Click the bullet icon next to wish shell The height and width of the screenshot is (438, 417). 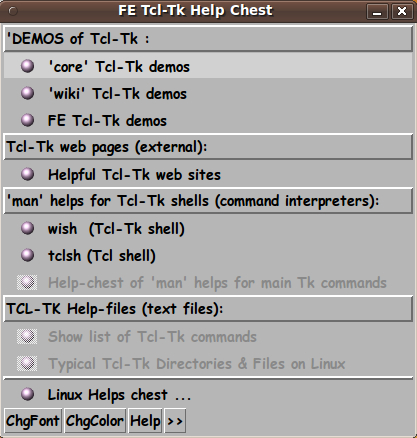[27, 228]
